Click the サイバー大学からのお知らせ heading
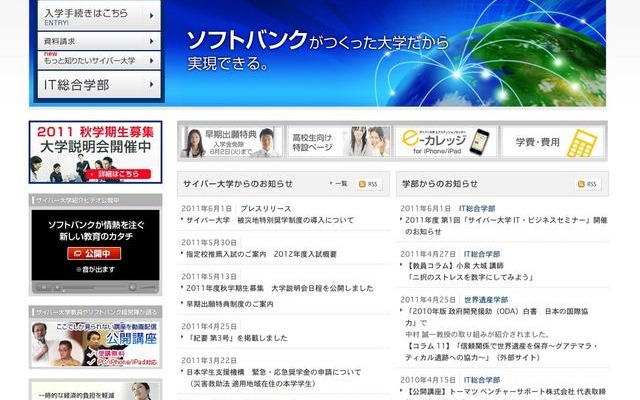Image resolution: width=640 pixels, height=400 pixels. (238, 184)
